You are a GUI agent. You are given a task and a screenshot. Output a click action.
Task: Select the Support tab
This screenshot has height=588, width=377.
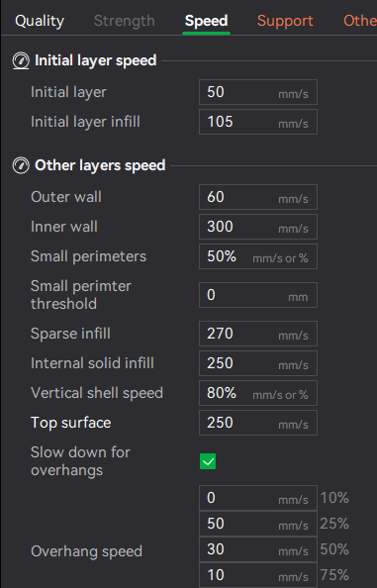pos(285,21)
